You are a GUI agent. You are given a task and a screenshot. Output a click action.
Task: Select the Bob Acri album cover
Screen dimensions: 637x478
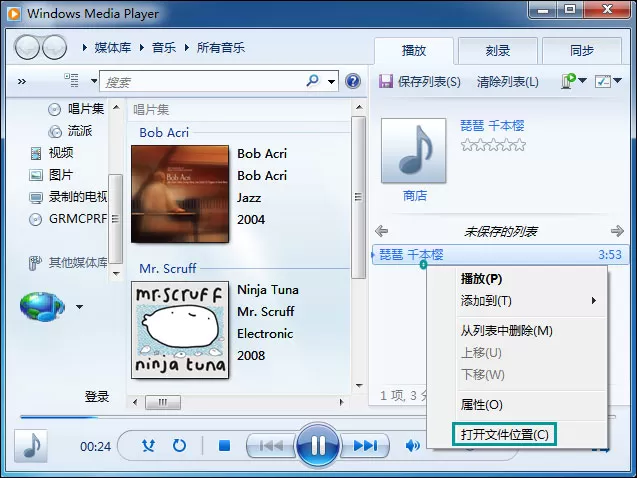coord(180,194)
